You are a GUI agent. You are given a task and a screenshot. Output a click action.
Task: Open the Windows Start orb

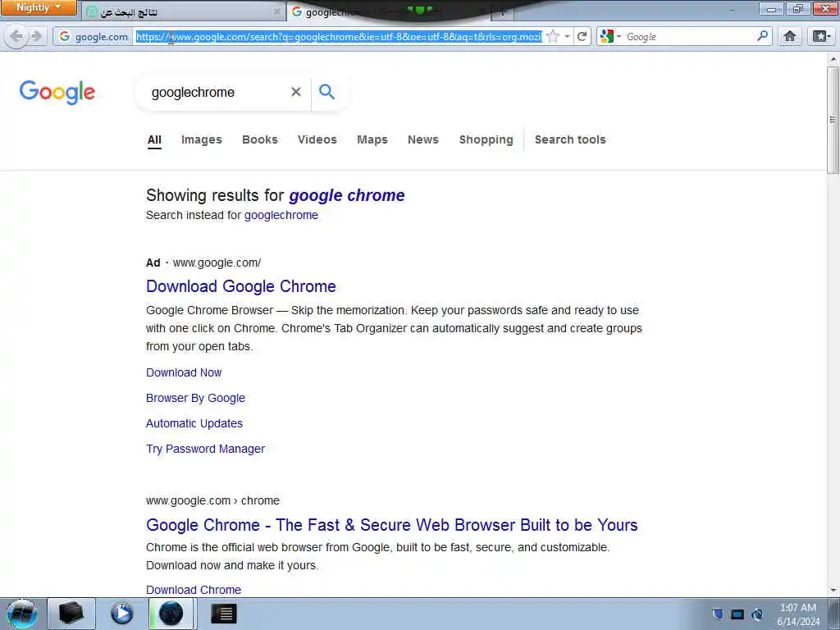pyautogui.click(x=22, y=614)
